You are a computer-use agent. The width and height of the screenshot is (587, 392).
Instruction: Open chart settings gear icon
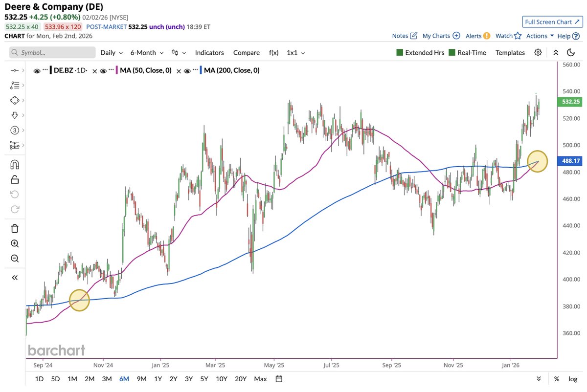coord(538,53)
